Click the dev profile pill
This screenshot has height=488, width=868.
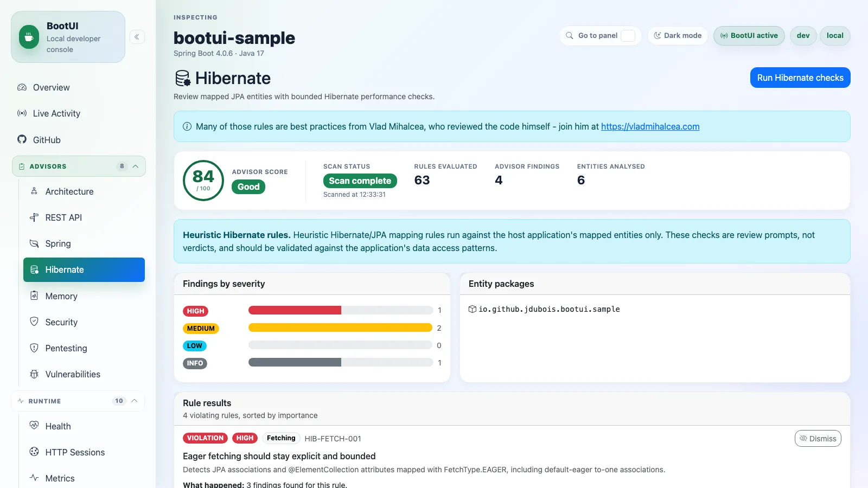coord(803,36)
